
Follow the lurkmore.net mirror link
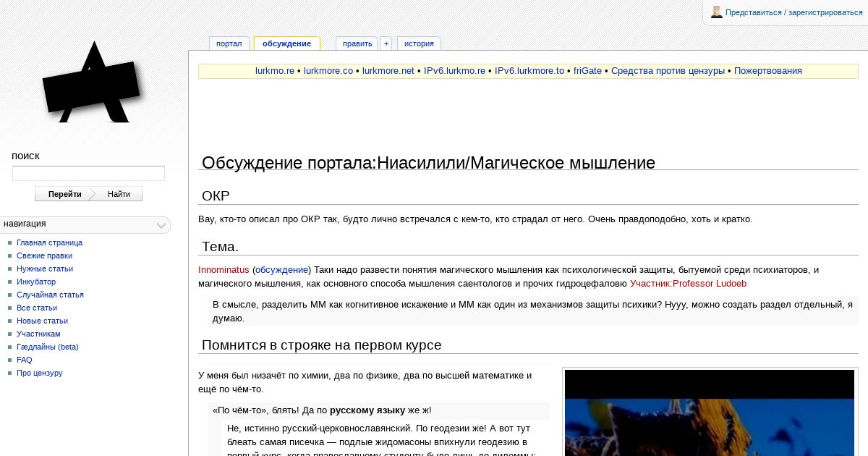[x=388, y=71]
